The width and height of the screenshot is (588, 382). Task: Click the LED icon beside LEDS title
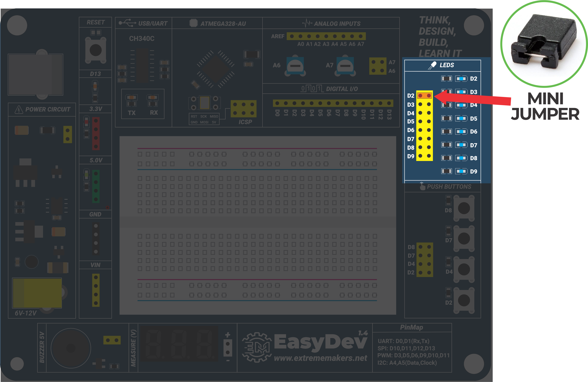pos(432,65)
